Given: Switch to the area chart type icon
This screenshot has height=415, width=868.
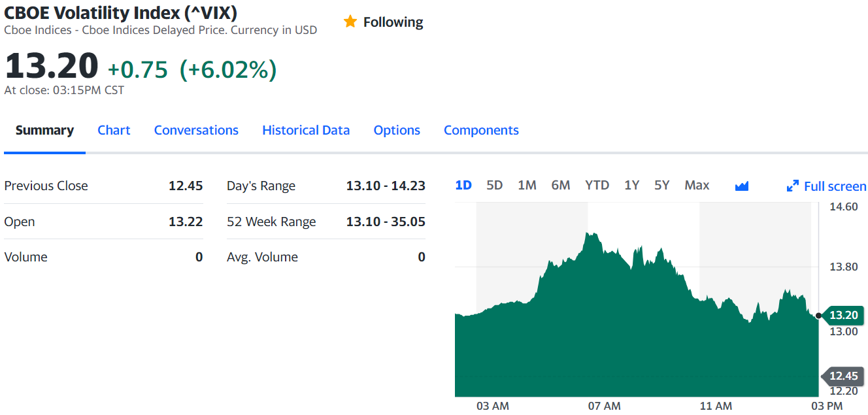Looking at the screenshot, I should [741, 186].
